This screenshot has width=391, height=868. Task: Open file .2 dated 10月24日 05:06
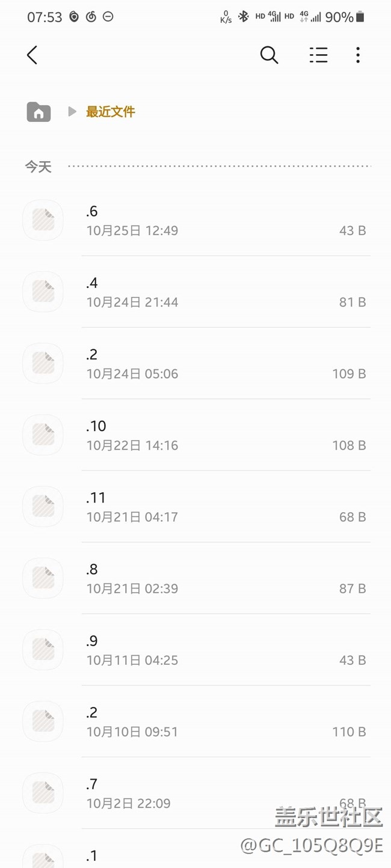[x=226, y=363]
